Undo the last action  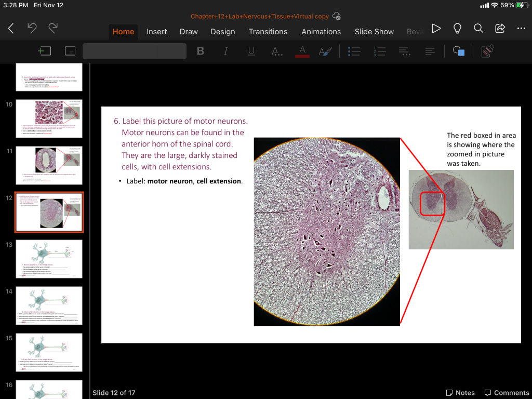click(x=32, y=29)
